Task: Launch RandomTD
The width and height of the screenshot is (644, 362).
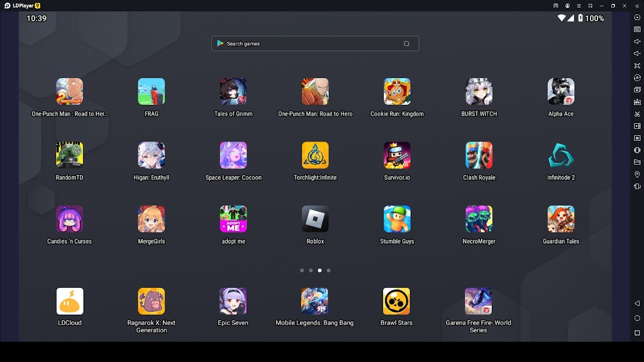Action: 69,155
